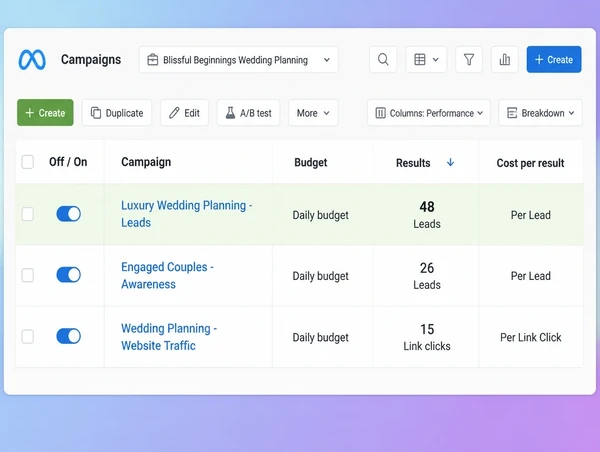
Task: Click the 26 Leads result cell
Action: (x=427, y=276)
